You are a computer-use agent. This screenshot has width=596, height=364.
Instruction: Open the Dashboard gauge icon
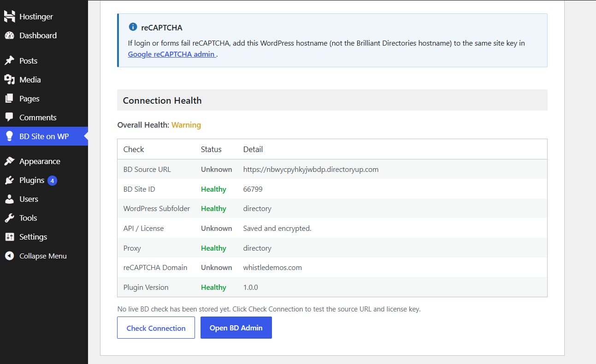coord(9,35)
